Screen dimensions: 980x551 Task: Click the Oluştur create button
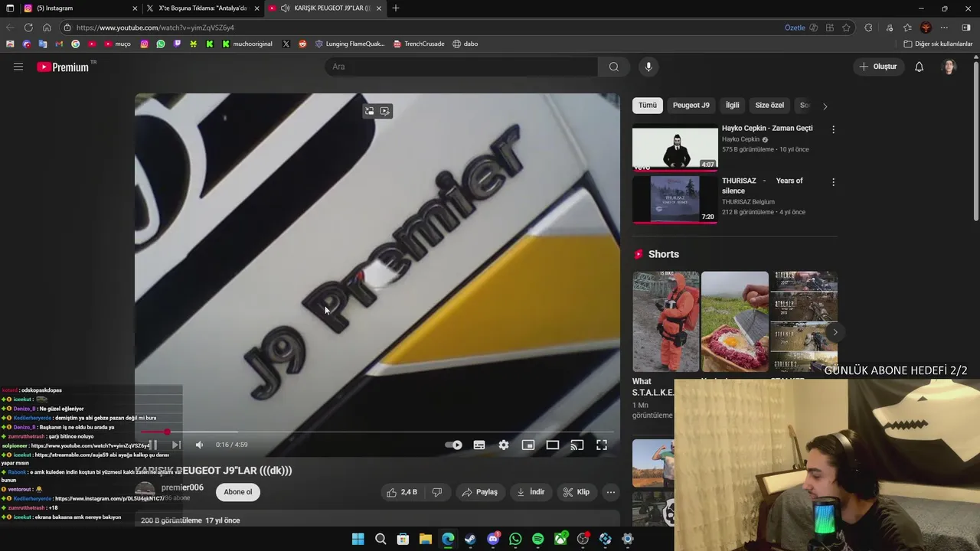tap(877, 67)
